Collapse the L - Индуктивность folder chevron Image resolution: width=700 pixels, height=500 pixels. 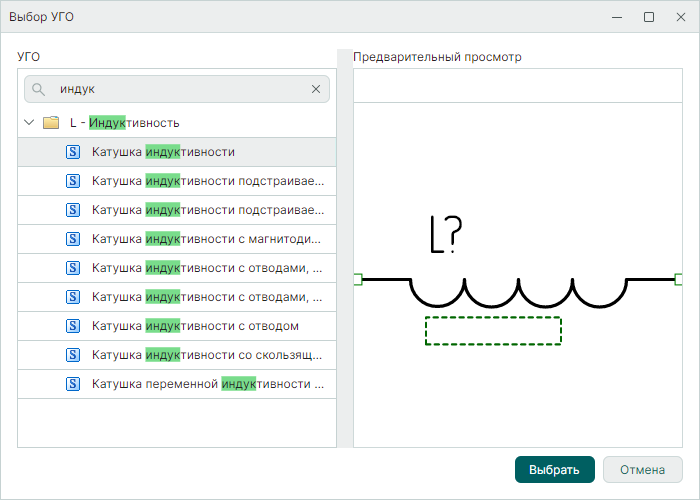(x=29, y=123)
